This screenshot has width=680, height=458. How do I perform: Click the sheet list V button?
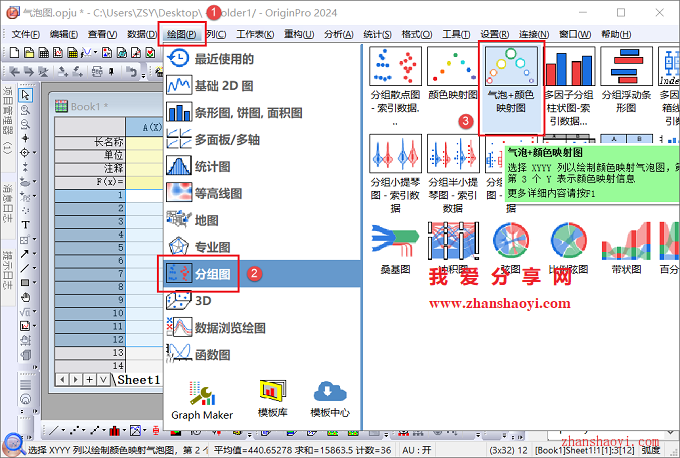pyautogui.click(x=103, y=380)
